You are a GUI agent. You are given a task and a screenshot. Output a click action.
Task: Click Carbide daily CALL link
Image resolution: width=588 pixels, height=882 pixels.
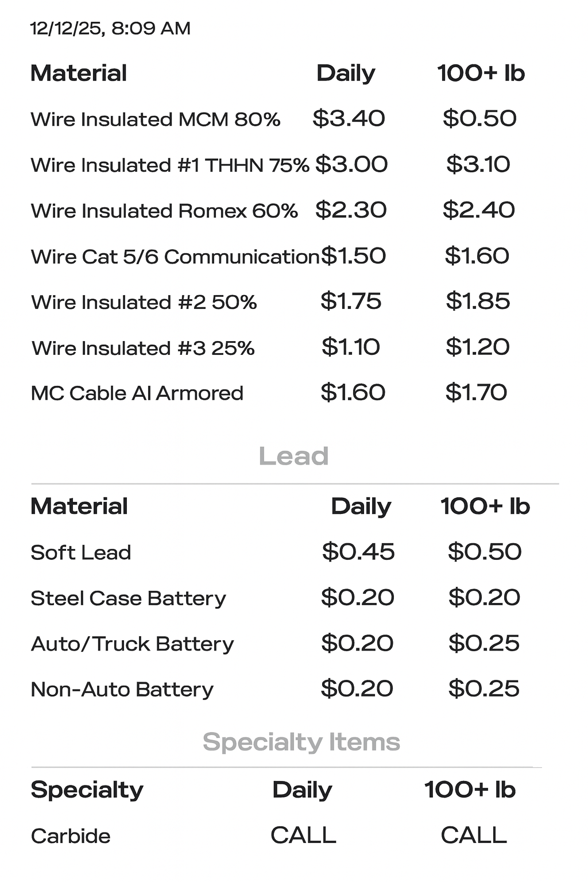coord(303,835)
